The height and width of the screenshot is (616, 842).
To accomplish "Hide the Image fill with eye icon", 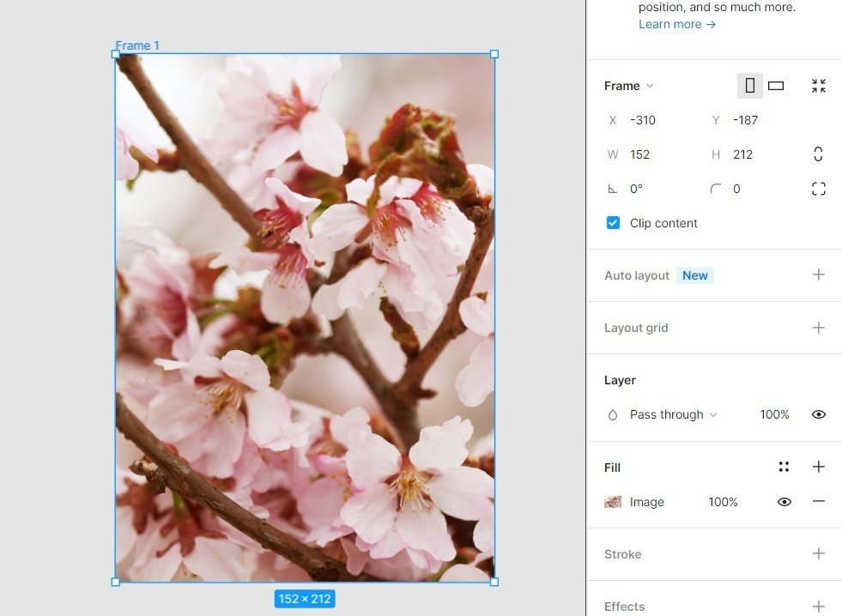I will tap(784, 502).
